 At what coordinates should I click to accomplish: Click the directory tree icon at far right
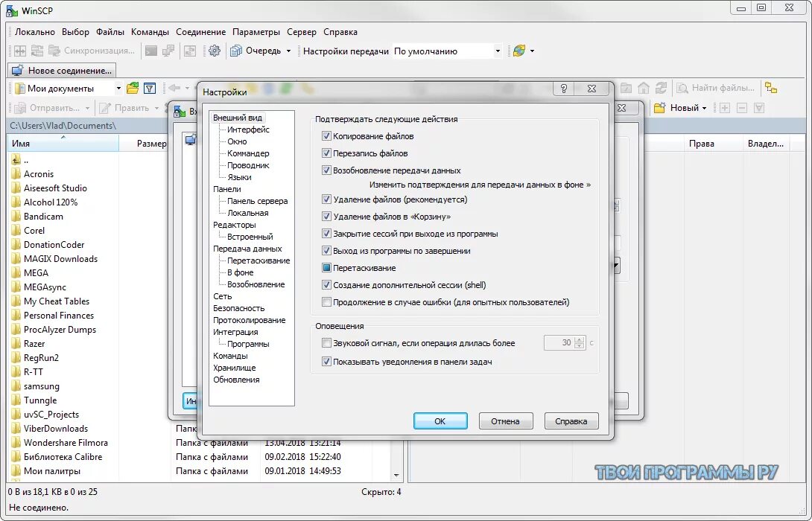(771, 88)
